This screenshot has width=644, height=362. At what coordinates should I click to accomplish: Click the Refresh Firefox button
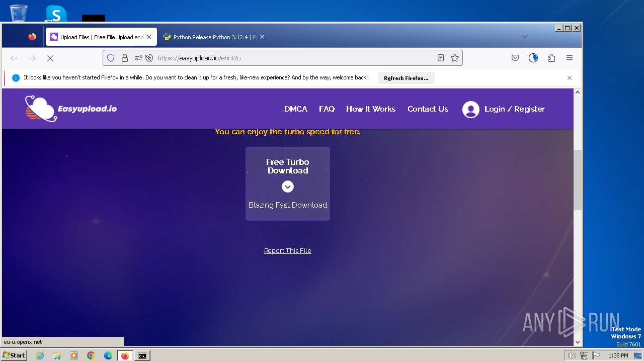[x=406, y=78]
